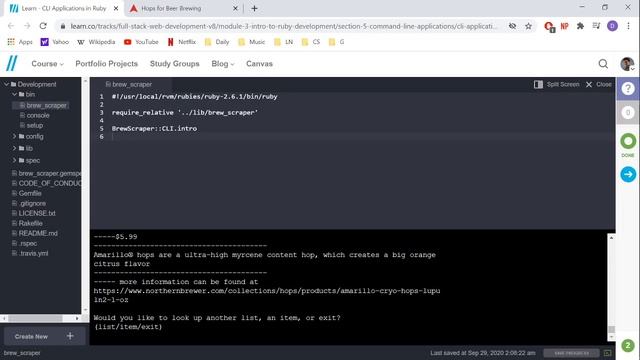Open the Music bookmarks folder
640x360 pixels.
click(x=252, y=42)
